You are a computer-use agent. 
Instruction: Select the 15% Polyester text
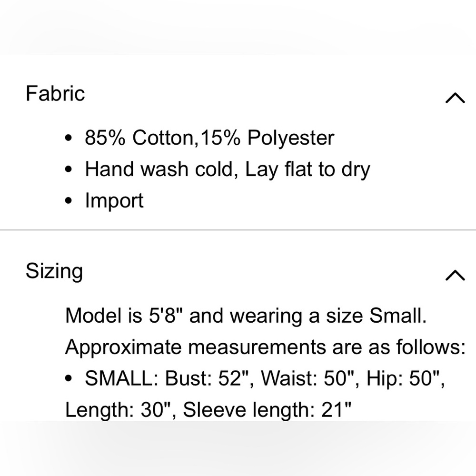click(x=267, y=138)
